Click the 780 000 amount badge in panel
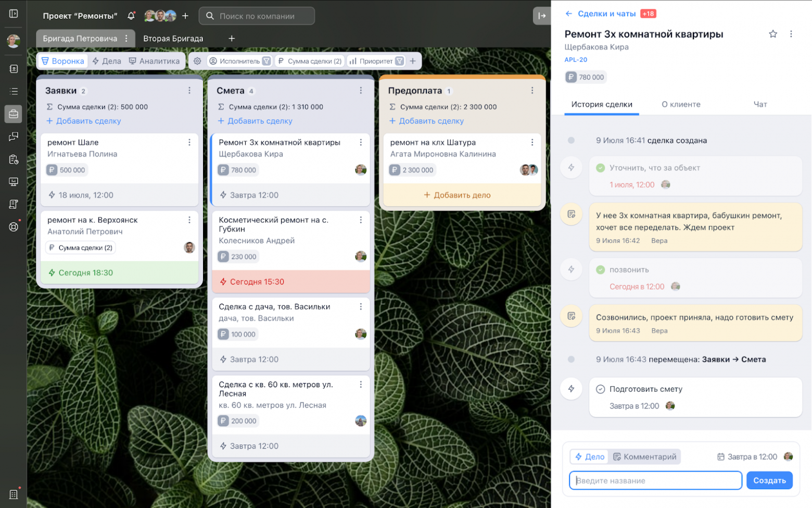 point(586,77)
